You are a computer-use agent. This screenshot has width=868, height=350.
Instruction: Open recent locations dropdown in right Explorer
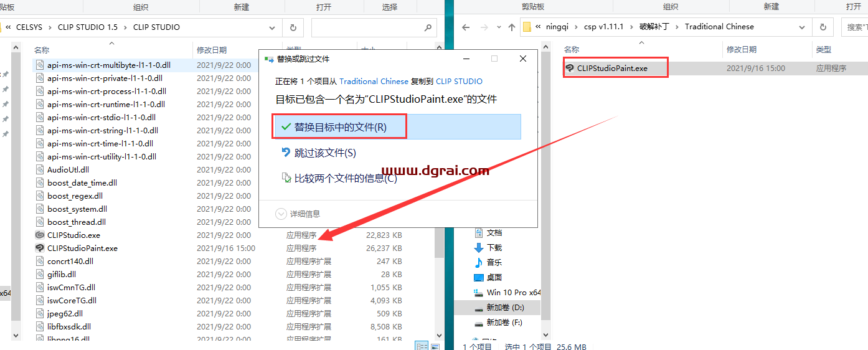point(499,27)
